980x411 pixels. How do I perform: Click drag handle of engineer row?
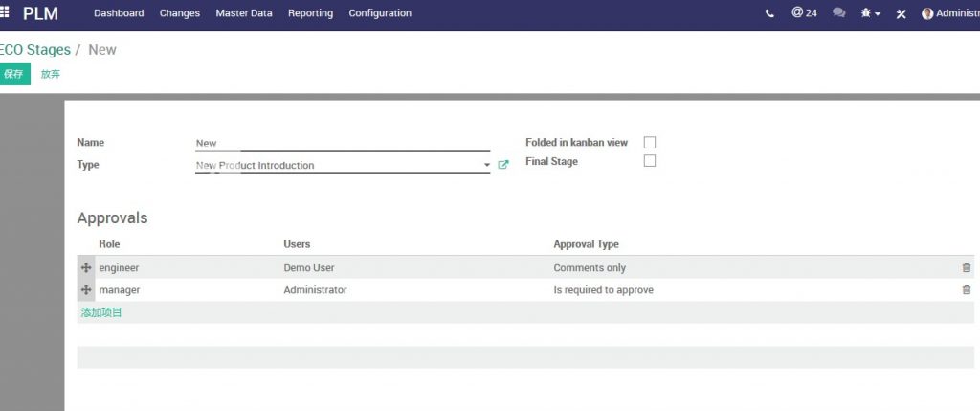[x=86, y=268]
